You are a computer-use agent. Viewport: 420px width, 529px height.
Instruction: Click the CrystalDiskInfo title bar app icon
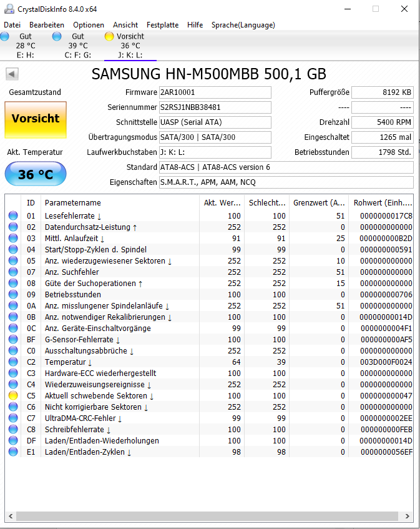[9, 9]
